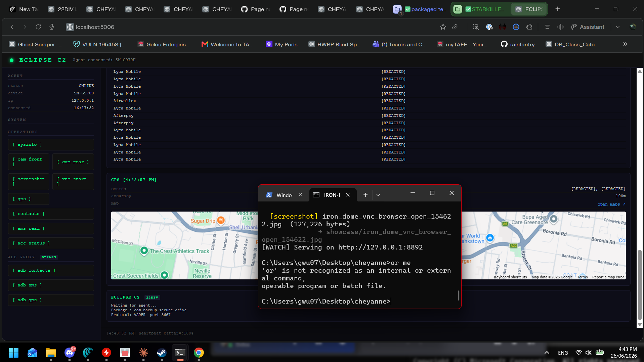Click the microphone voice search icon
644x362 pixels.
pyautogui.click(x=52, y=27)
